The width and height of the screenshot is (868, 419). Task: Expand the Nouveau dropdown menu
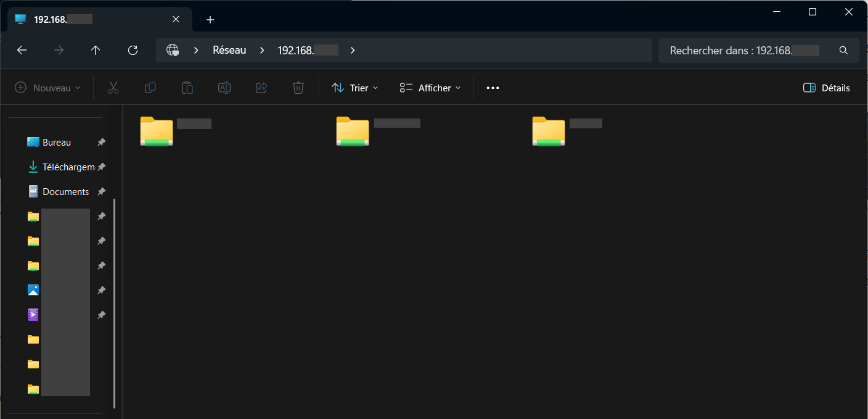(x=48, y=88)
